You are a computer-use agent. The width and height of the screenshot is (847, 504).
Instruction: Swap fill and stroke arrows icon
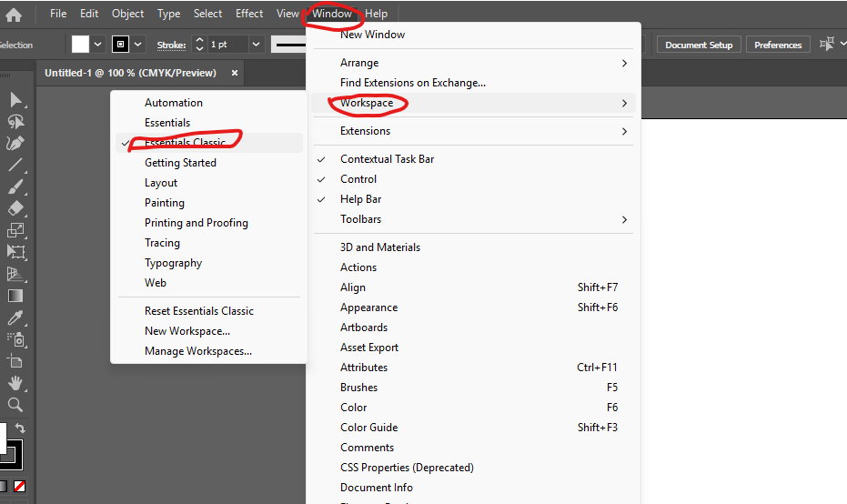tap(20, 428)
